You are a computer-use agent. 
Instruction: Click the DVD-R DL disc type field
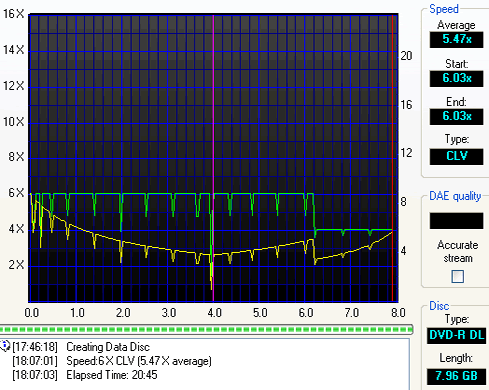(x=456, y=335)
